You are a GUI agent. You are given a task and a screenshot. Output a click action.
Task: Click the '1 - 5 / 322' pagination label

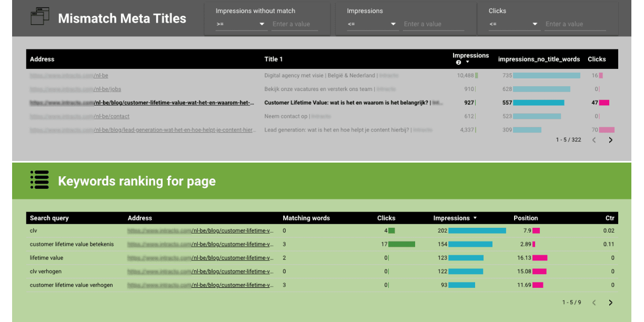(568, 140)
